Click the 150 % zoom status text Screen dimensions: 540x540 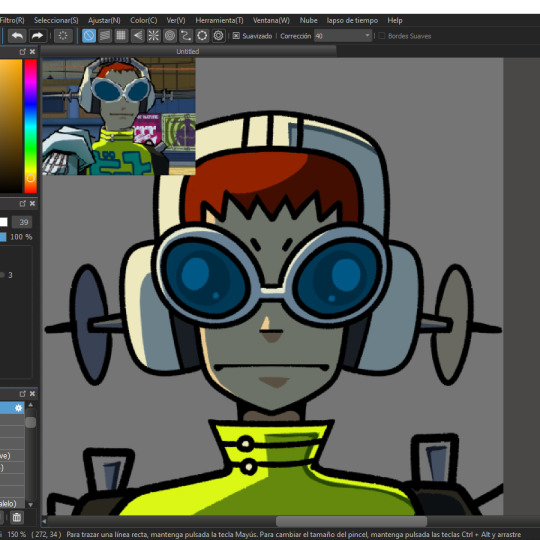pyautogui.click(x=16, y=534)
